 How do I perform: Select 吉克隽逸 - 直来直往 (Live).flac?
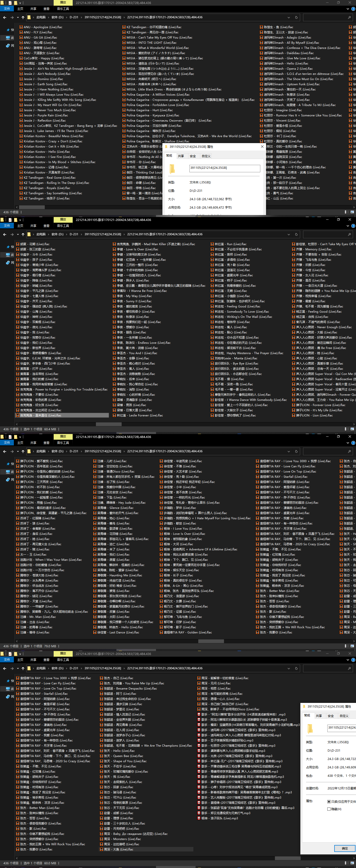[62, 415]
